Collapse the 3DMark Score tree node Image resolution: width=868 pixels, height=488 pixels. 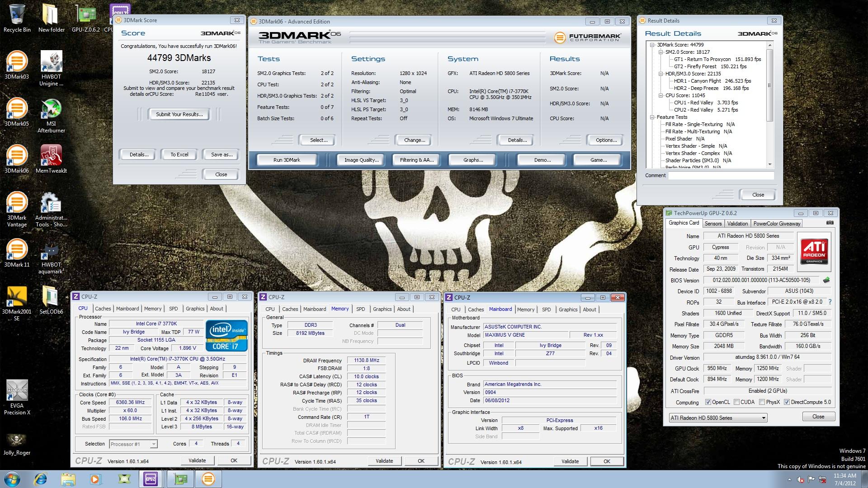[652, 45]
